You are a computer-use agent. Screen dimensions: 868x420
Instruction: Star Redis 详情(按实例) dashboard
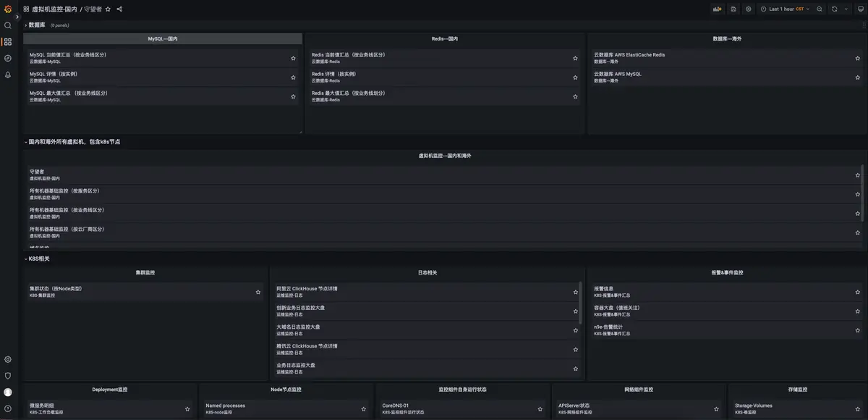point(576,77)
